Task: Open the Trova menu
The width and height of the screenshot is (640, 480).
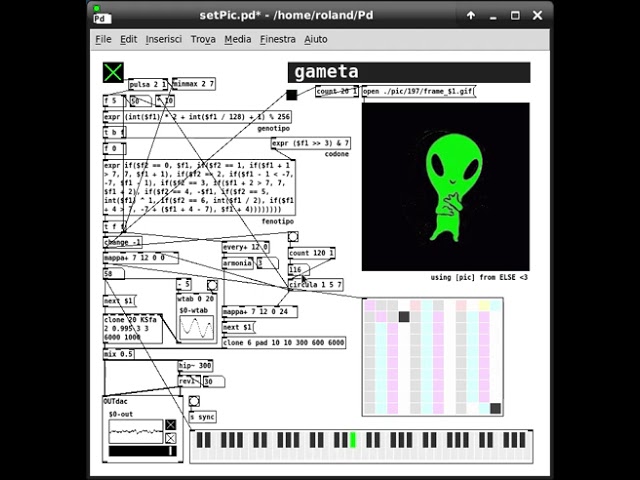Action: point(203,39)
